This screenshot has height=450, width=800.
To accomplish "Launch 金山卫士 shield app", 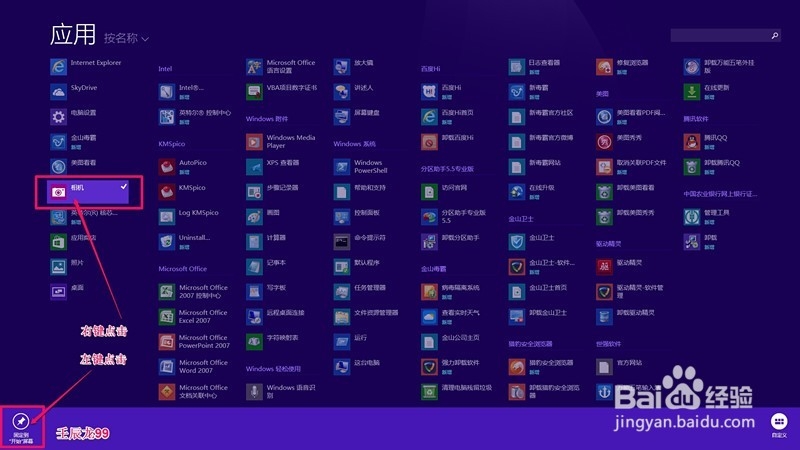I will click(x=532, y=241).
